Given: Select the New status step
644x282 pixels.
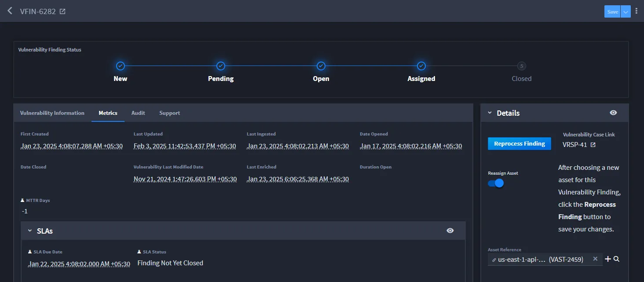Looking at the screenshot, I should [x=121, y=66].
